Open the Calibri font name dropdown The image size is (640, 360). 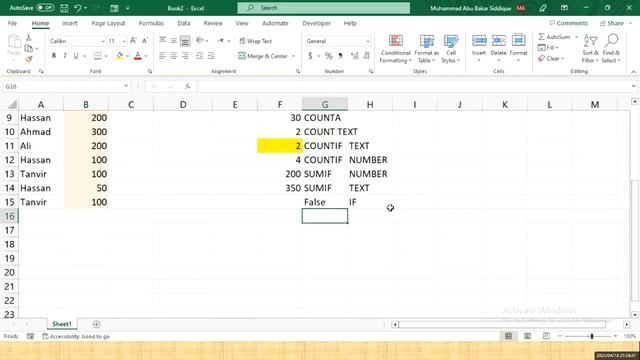tap(103, 41)
